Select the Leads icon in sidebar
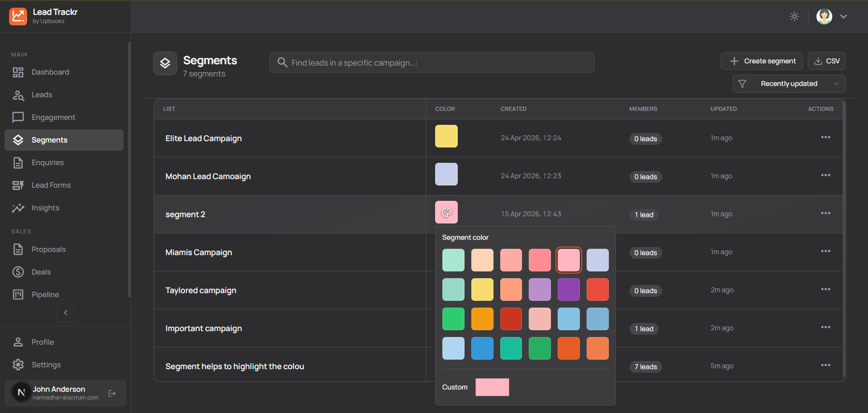This screenshot has width=868, height=413. click(x=18, y=95)
